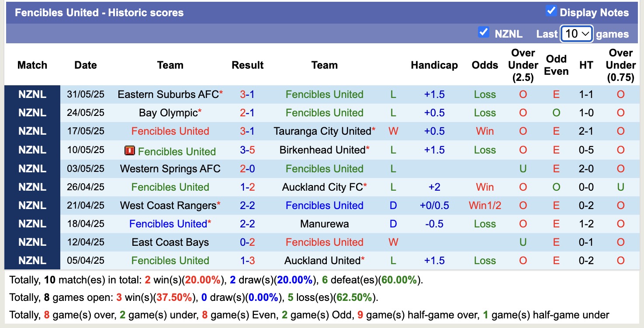
Task: Disable the NZNL filter checkbox
Action: pos(484,31)
